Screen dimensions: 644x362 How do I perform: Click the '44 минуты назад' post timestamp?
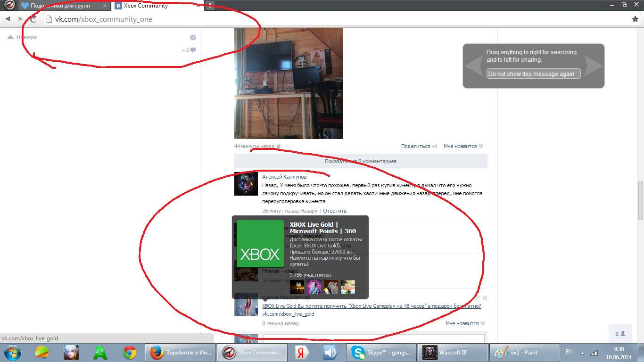(254, 147)
